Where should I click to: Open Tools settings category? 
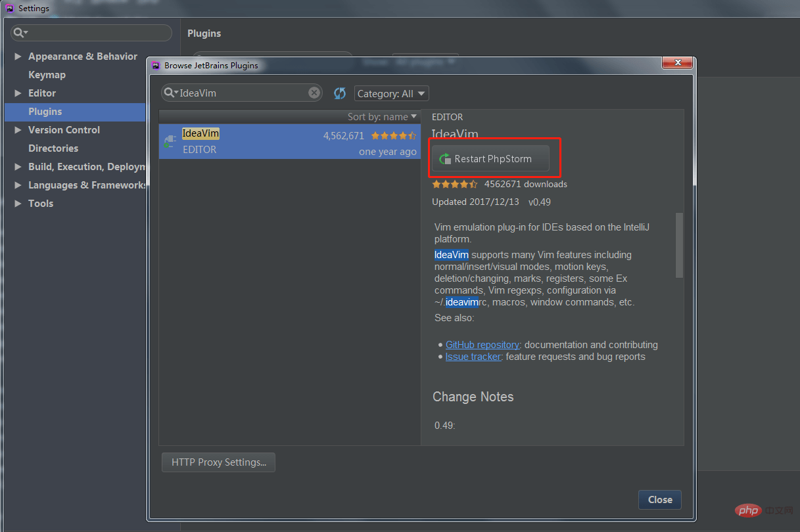point(41,204)
